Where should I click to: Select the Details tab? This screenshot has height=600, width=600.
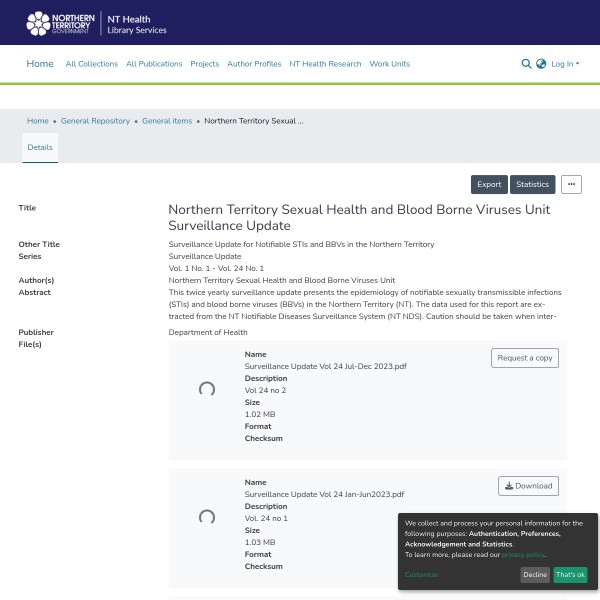[40, 147]
